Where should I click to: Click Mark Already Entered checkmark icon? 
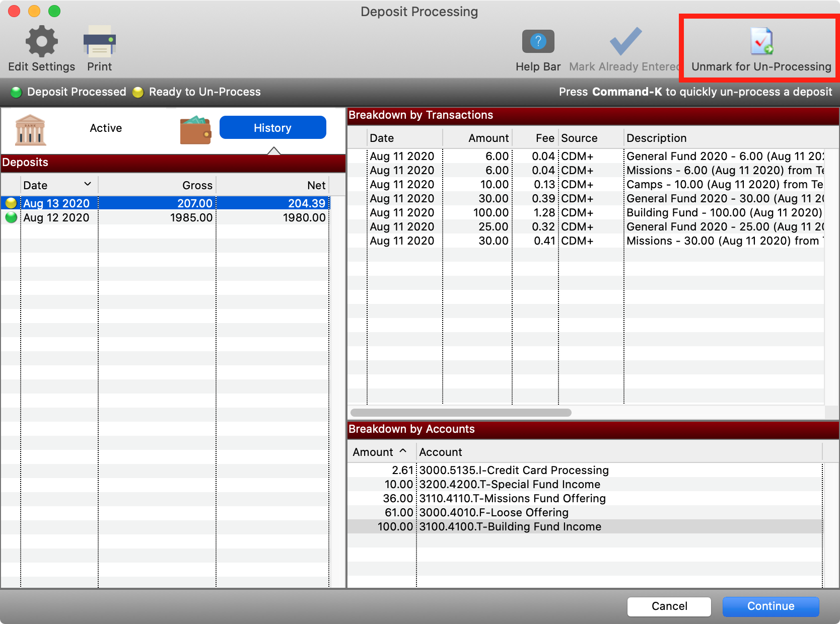click(x=625, y=41)
